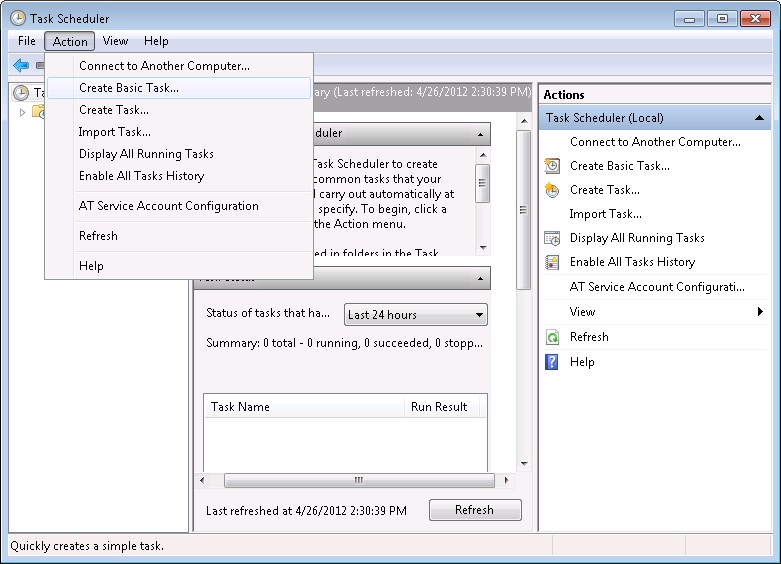Click Create Basic Task link in Actions pane
The image size is (781, 564).
click(x=620, y=166)
